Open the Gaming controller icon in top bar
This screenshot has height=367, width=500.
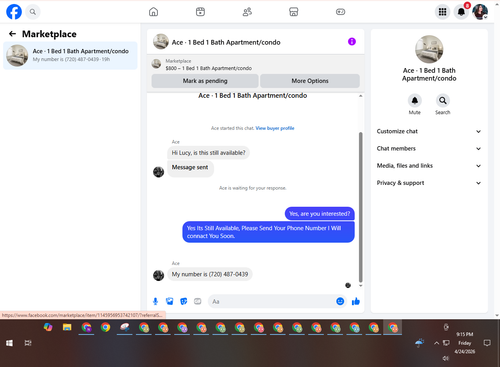(x=340, y=12)
